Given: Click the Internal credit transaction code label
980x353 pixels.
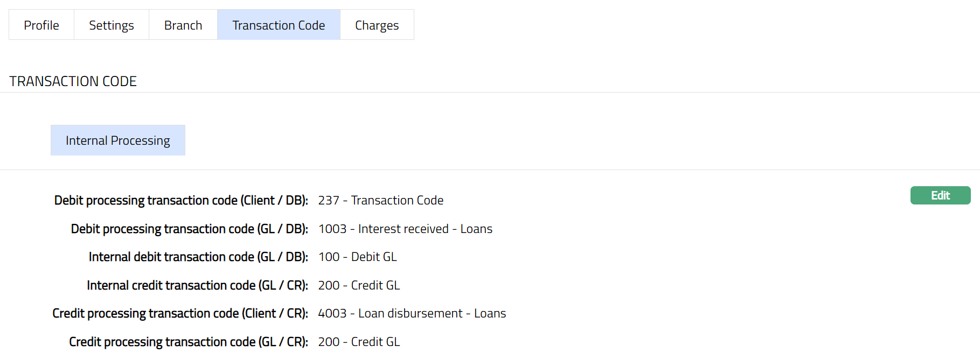Looking at the screenshot, I should (197, 285).
